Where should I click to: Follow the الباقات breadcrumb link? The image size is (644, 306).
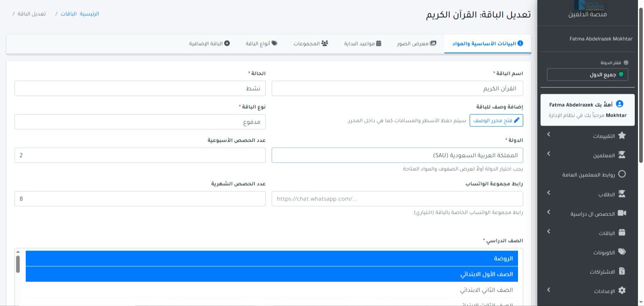[68, 14]
